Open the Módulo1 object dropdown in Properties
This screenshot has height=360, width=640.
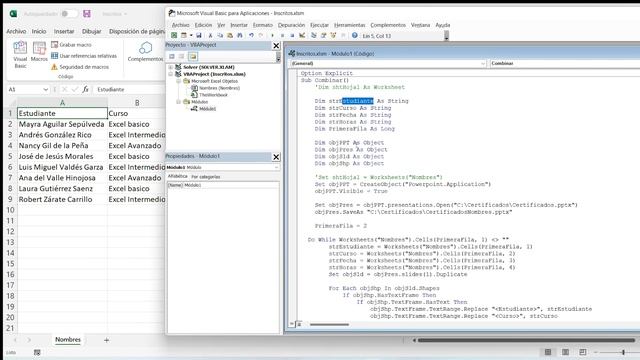(x=276, y=167)
